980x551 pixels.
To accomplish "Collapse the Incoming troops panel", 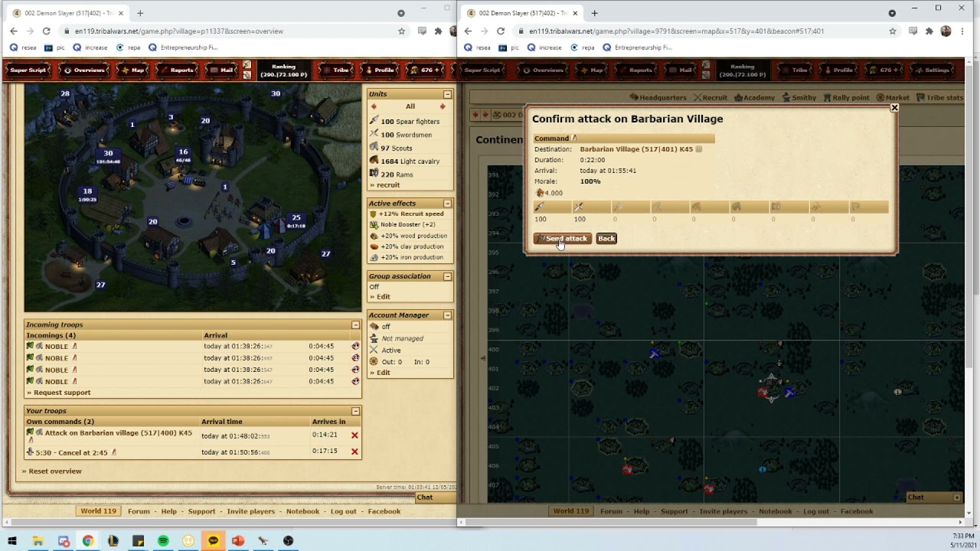I will (355, 325).
